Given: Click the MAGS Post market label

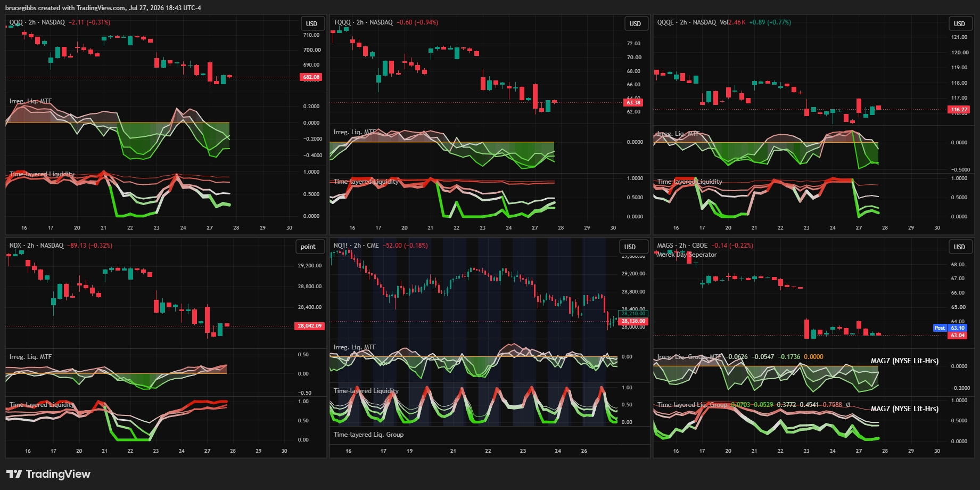Looking at the screenshot, I should pos(940,328).
